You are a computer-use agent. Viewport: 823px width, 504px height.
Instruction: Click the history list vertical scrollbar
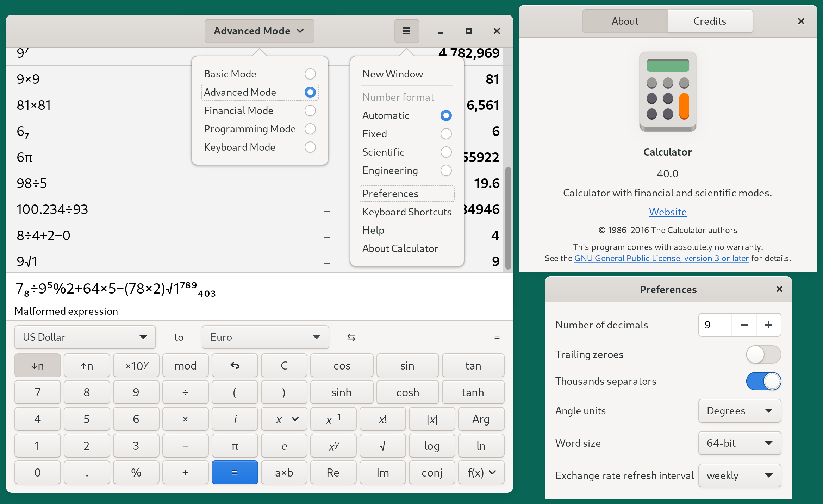point(508,218)
